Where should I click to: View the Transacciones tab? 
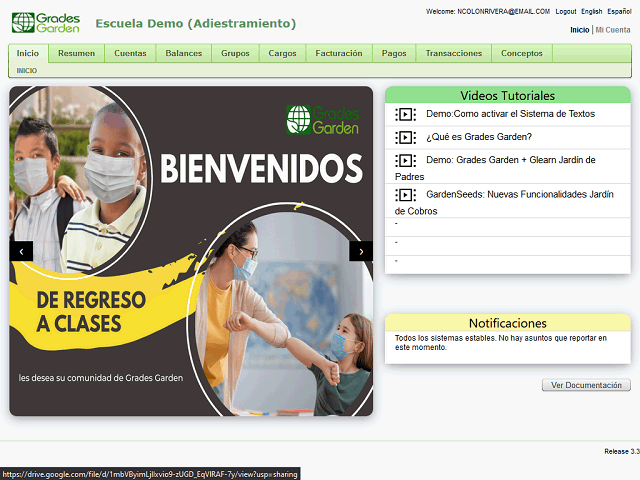[x=453, y=53]
